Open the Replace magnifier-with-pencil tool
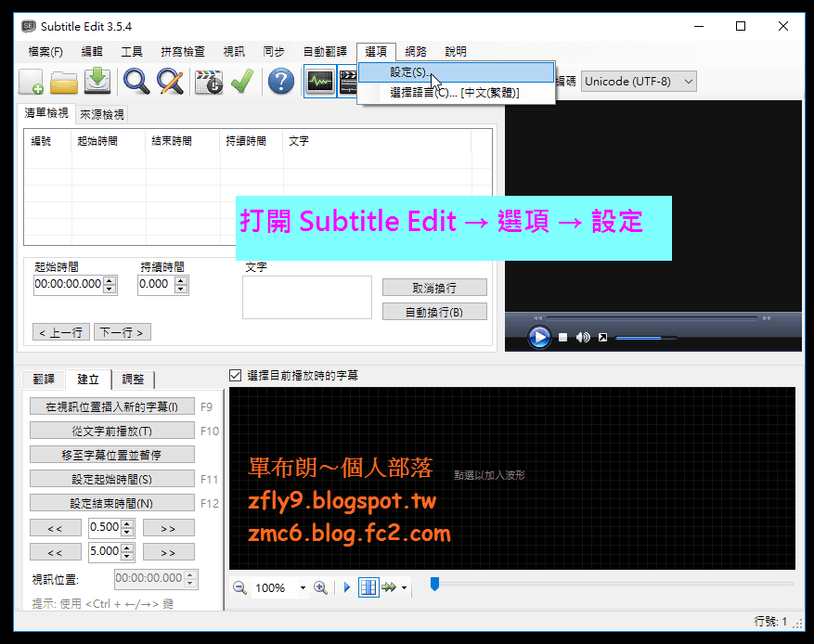 171,82
